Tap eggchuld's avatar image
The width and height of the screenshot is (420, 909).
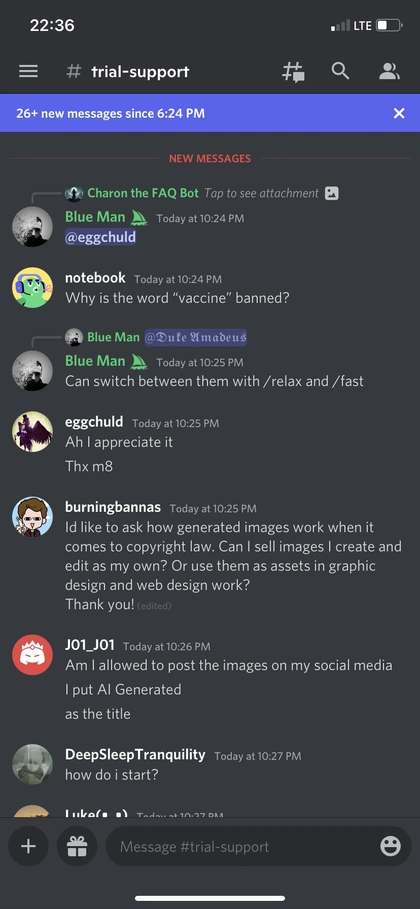[x=32, y=432]
